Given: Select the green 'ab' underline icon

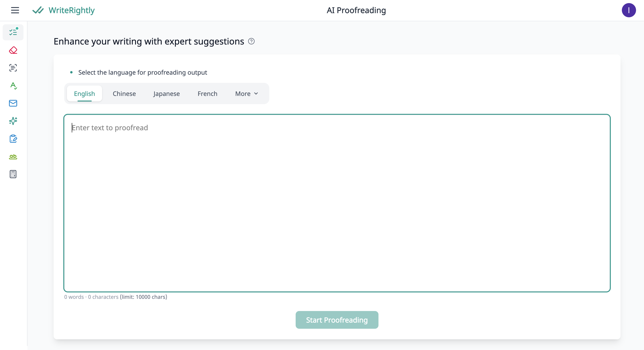Looking at the screenshot, I should [x=13, y=156].
